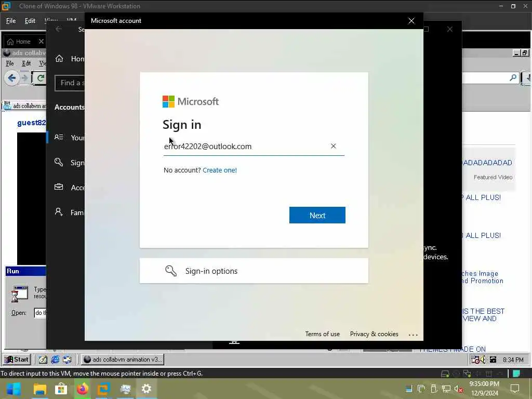Screen dimensions: 532x399
Task: Click 'ads collabvm animation v3' taskbar button
Action: pos(123,360)
